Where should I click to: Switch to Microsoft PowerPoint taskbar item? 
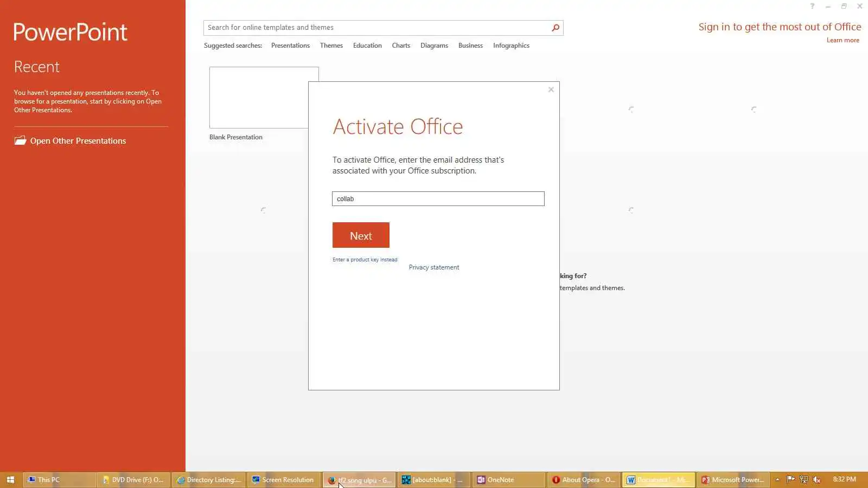[733, 480]
